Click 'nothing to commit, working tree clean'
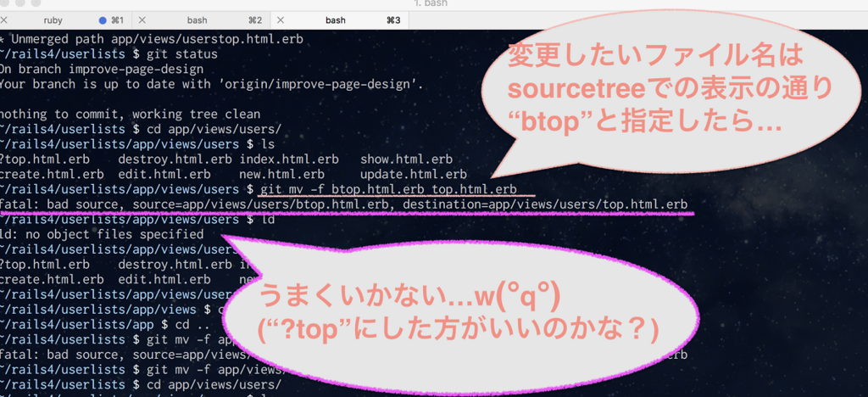868x397 pixels. click(130, 115)
